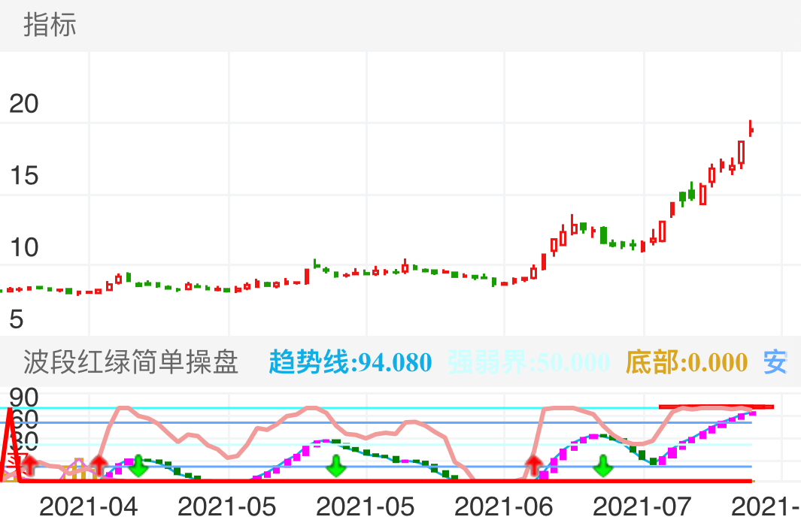Click the 趋势线:94.080 legend label
801x532 pixels.
pos(350,363)
